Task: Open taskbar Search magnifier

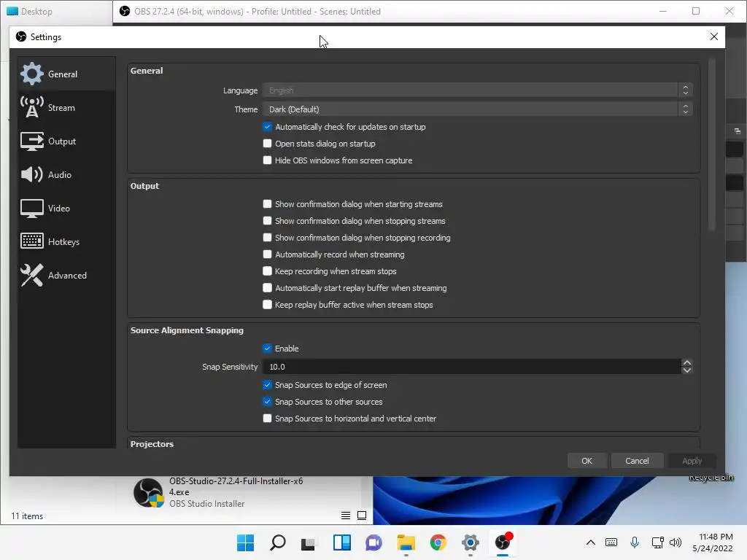Action: (x=278, y=542)
